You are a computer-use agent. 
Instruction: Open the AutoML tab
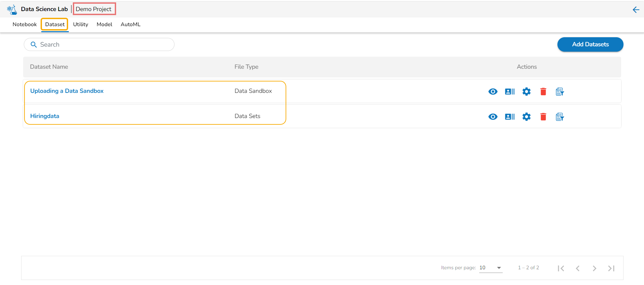(131, 24)
